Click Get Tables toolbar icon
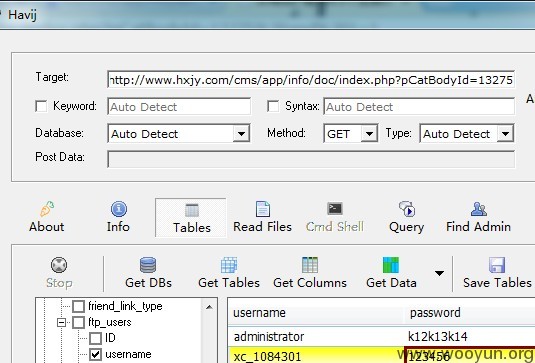The width and height of the screenshot is (535, 363). point(229,265)
